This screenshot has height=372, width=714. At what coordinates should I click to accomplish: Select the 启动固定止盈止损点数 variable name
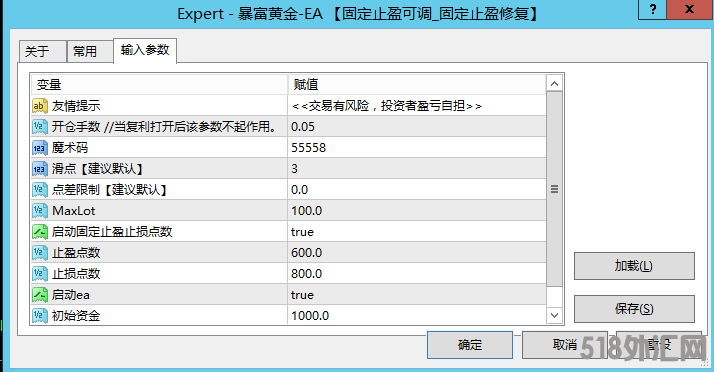(112, 231)
